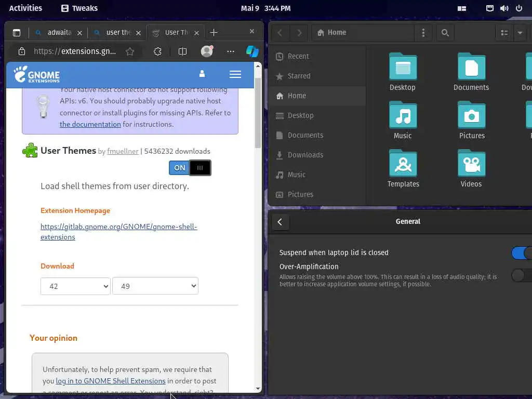This screenshot has width=532, height=399.
Task: Go to GNOME Extensions home logo
Action: 37,74
